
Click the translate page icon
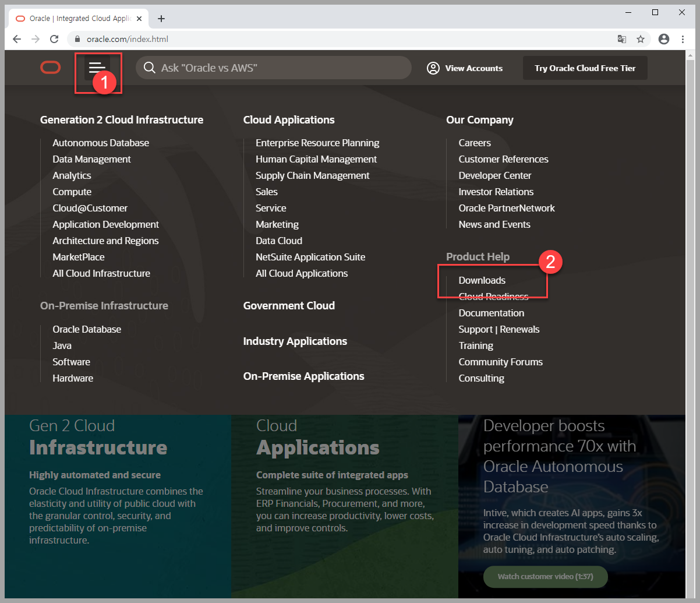click(622, 39)
